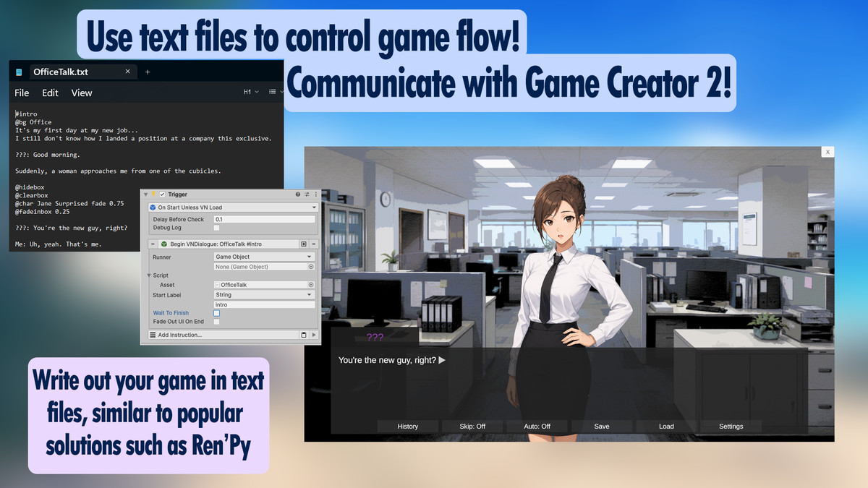Image resolution: width=868 pixels, height=488 pixels.
Task: Edit the Delay Before Check field
Action: tap(265, 219)
